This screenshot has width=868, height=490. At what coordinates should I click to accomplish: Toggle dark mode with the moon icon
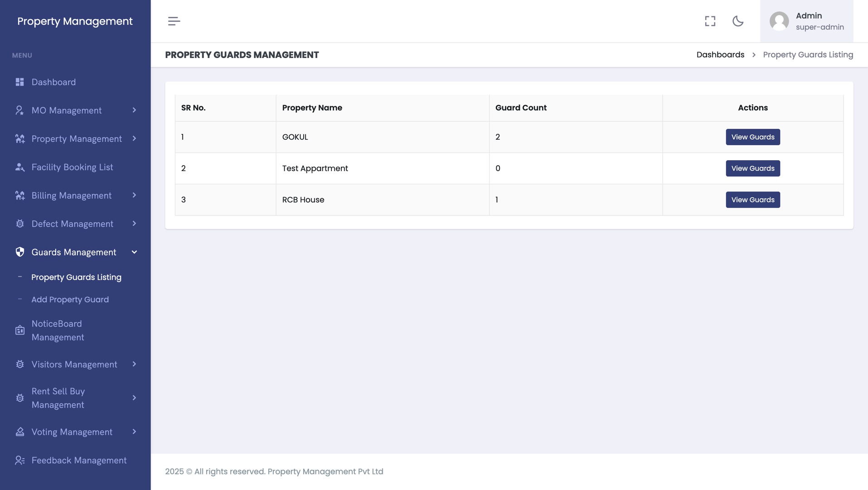(738, 21)
